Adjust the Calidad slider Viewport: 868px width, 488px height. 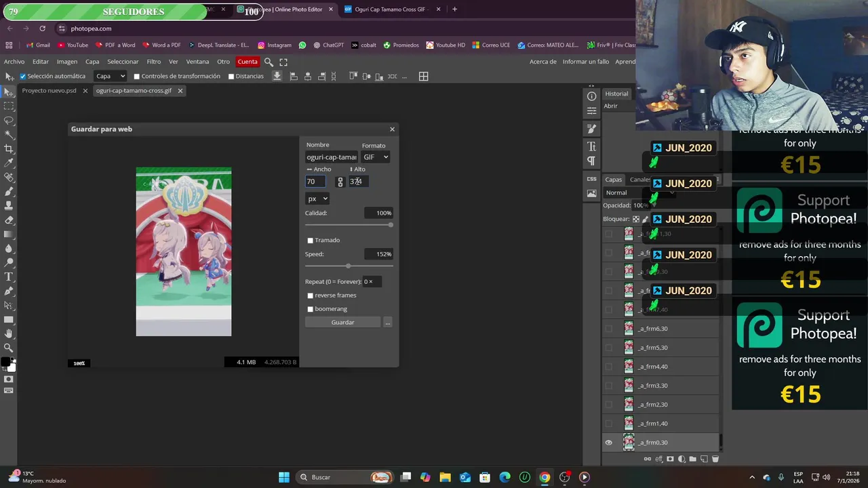(349, 225)
